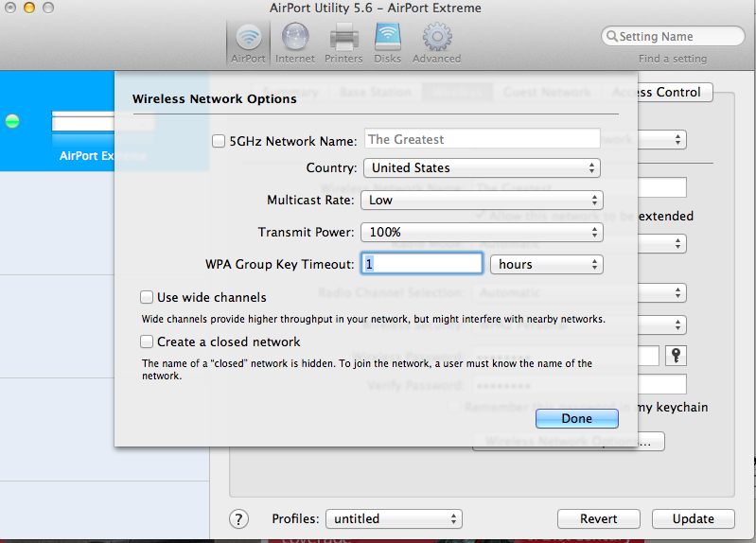
Task: Click the Setting Name search field
Action: pyautogui.click(x=673, y=36)
